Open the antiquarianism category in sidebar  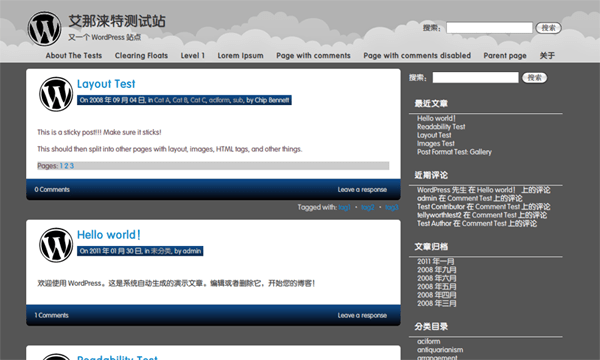point(440,350)
